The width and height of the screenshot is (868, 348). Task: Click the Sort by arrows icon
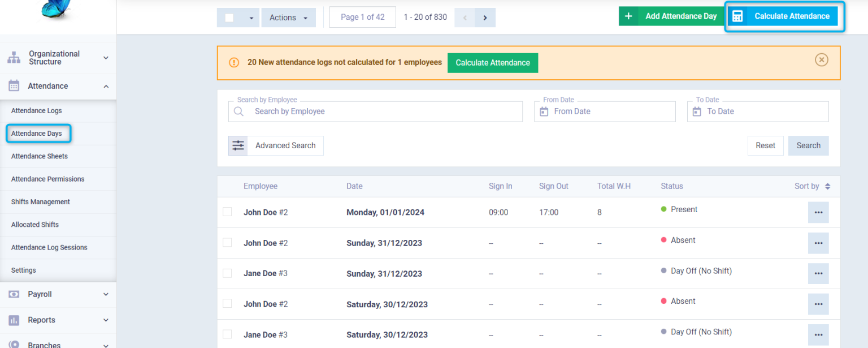click(827, 186)
